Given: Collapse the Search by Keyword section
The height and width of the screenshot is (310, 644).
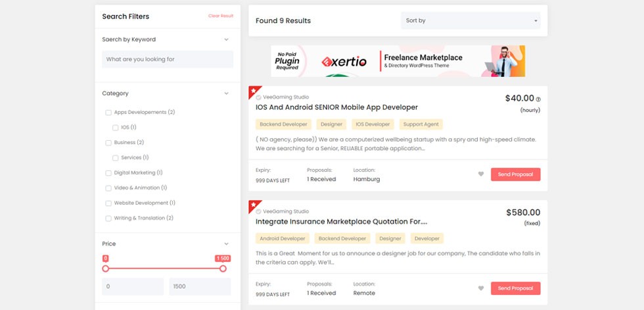Looking at the screenshot, I should click(x=226, y=39).
